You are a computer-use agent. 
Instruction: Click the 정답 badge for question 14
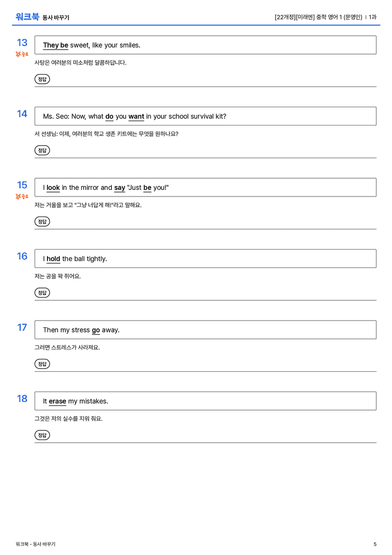click(42, 151)
